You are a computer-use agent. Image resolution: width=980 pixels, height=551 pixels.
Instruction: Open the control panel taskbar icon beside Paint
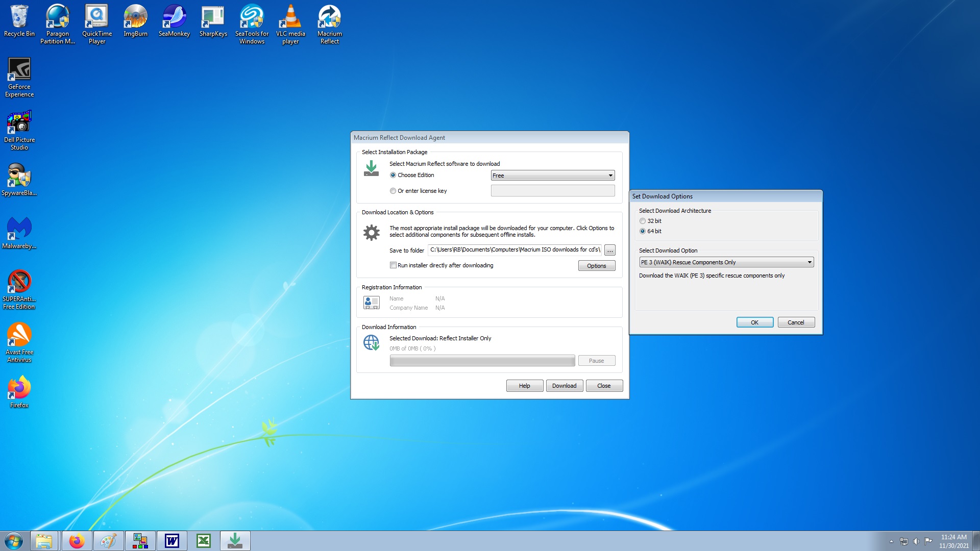click(140, 541)
